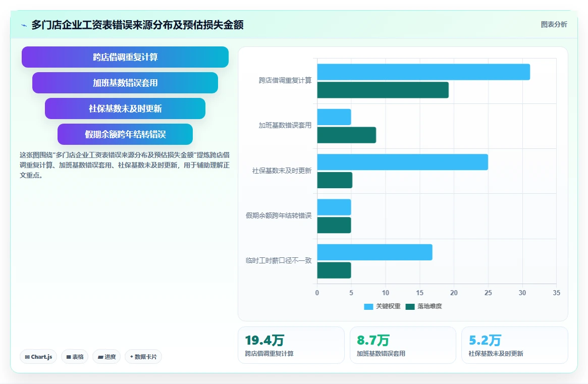Click the chart title 多门店企业工资表错误来源分布及预估损失金额
Screen dimensions: 588x384
137,25
